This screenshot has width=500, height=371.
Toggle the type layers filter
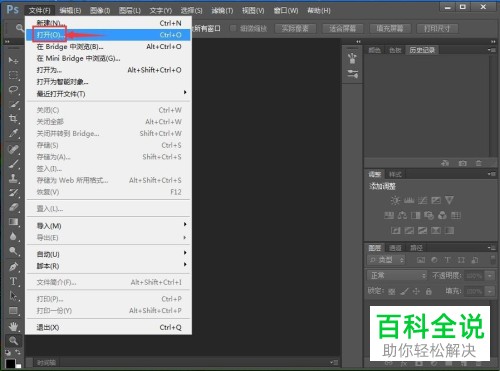pyautogui.click(x=448, y=260)
